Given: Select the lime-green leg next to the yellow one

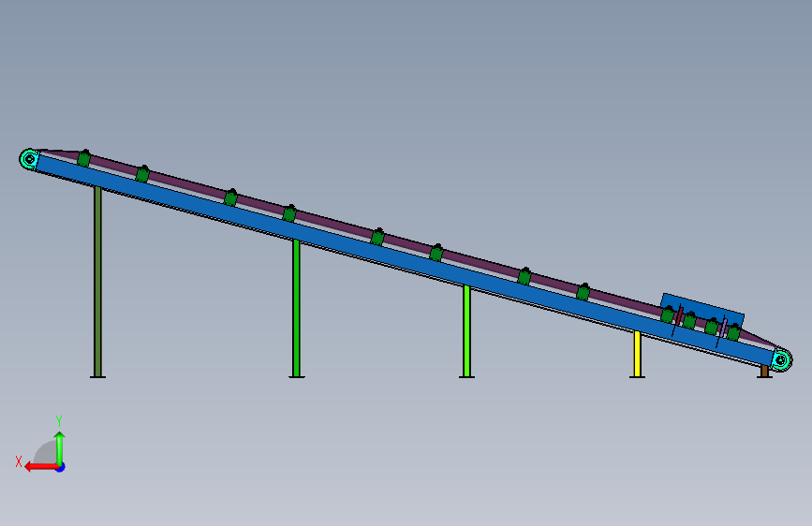Looking at the screenshot, I should (x=466, y=331).
